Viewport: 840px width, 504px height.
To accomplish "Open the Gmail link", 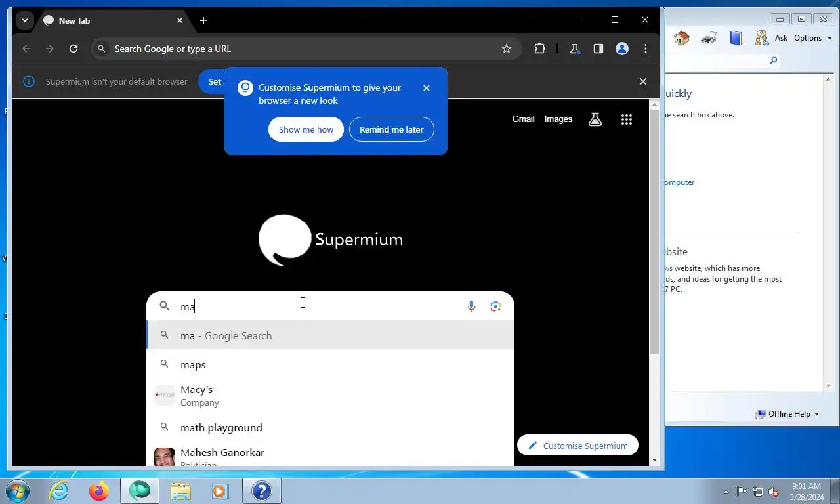I will point(523,119).
